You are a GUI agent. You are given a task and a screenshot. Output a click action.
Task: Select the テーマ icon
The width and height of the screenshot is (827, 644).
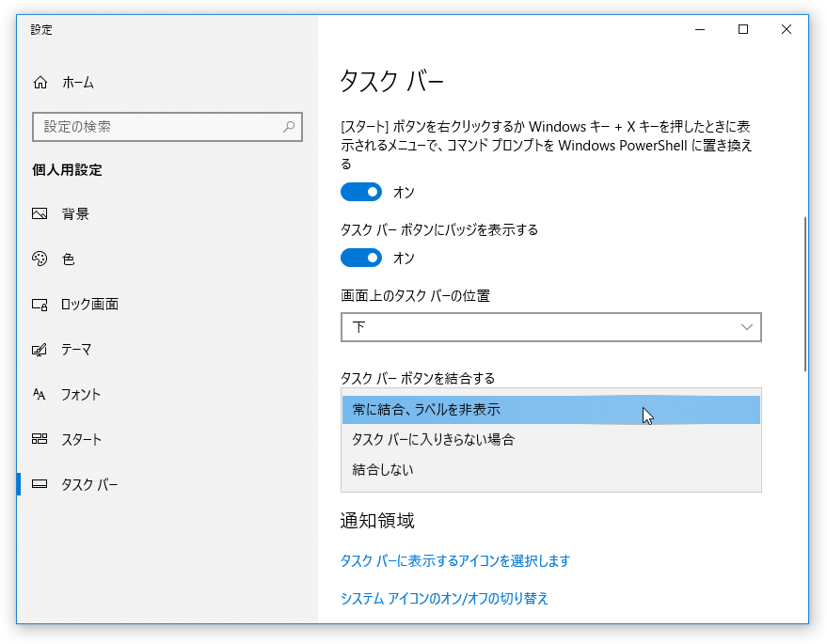point(40,350)
